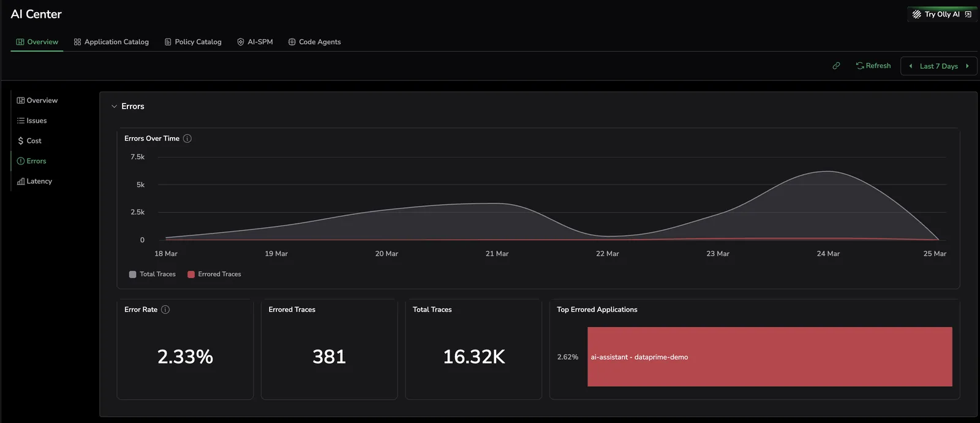The image size is (980, 423).
Task: Click the Cost dollar sign icon
Action: click(21, 141)
